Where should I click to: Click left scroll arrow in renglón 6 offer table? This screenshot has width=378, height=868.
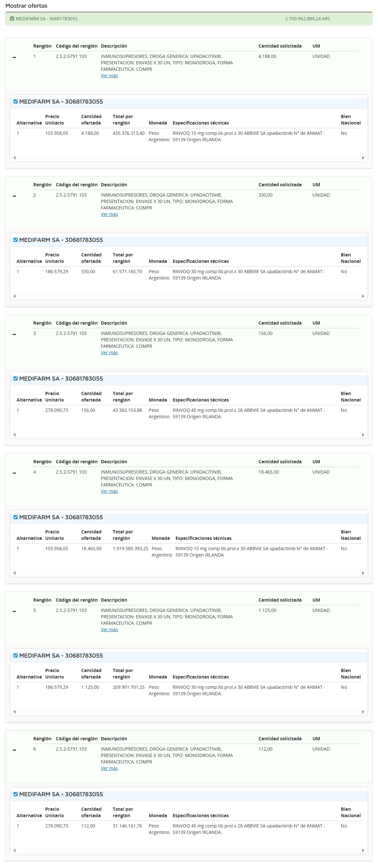[x=14, y=850]
